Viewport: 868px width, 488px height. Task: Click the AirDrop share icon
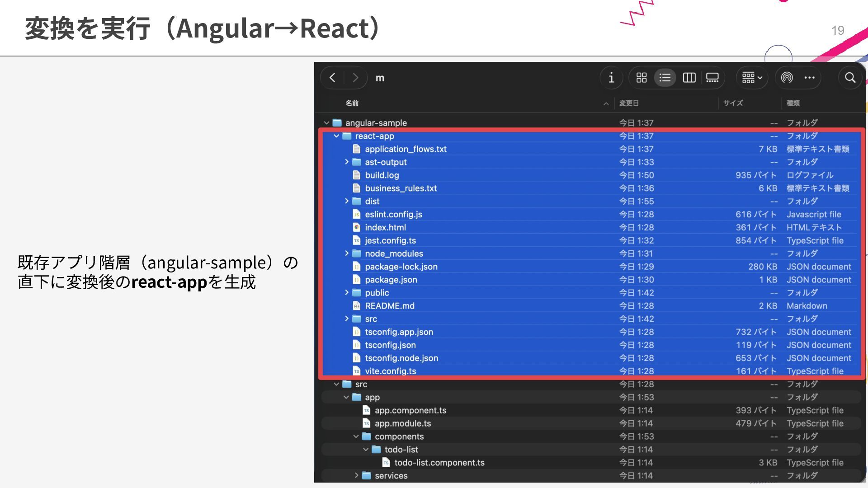[x=787, y=78]
